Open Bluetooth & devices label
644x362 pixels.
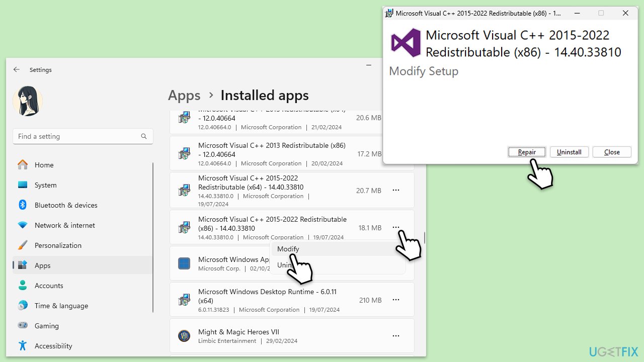point(66,205)
